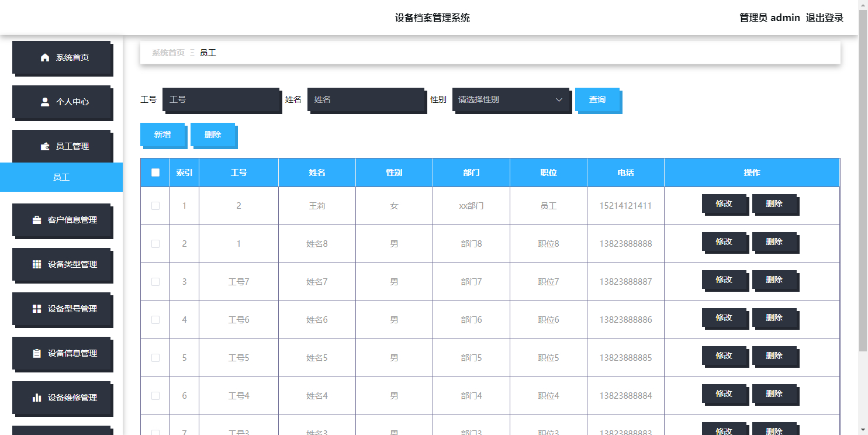Viewport: 868px width, 435px height.
Task: Click the phone number 13823888888
Action: [x=625, y=244]
